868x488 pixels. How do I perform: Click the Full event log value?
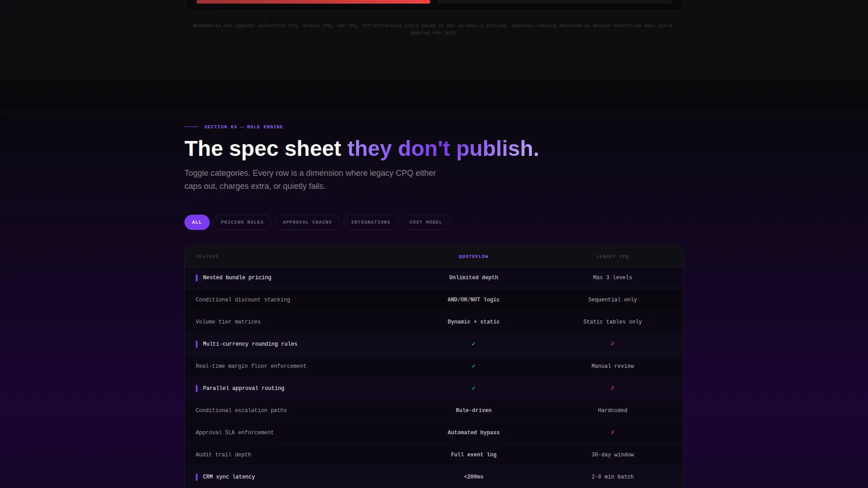point(473,455)
